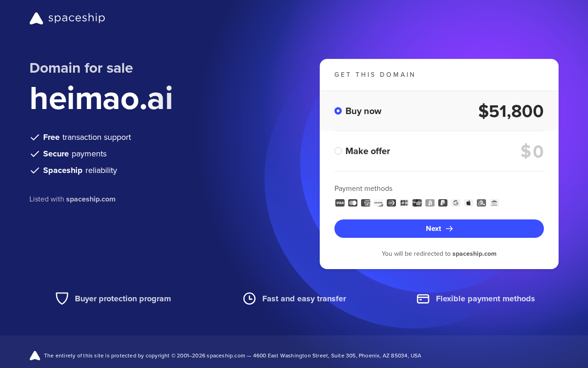Click the Visa payment icon

pyautogui.click(x=340, y=203)
